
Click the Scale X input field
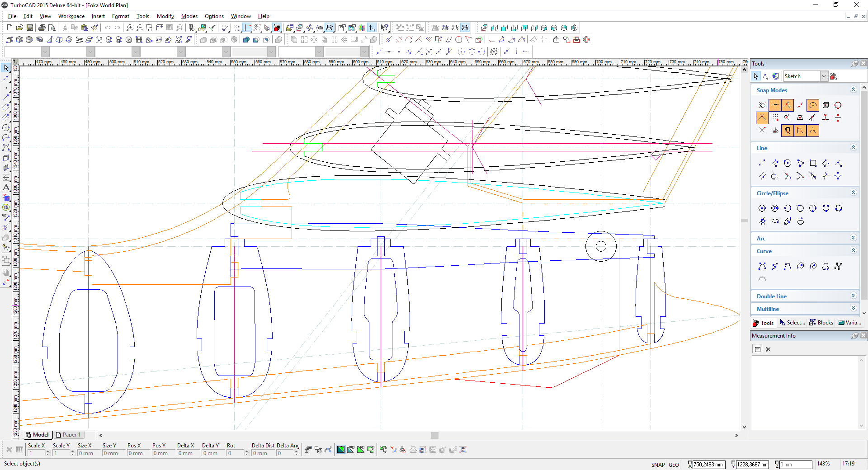tap(36, 453)
